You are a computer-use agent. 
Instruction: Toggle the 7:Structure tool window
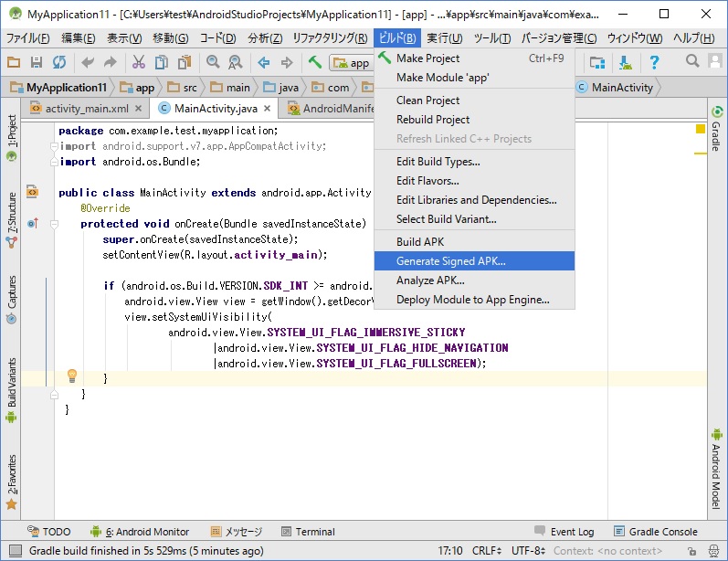coord(12,220)
